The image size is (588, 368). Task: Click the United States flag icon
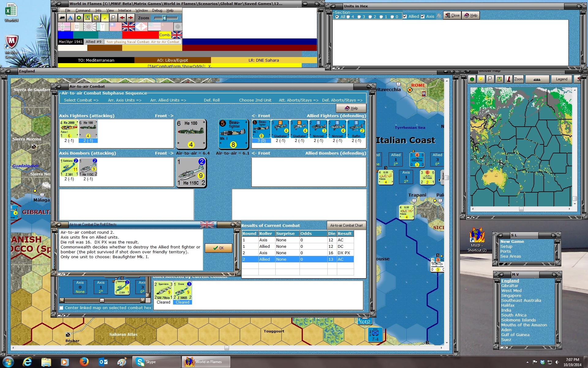(154, 27)
